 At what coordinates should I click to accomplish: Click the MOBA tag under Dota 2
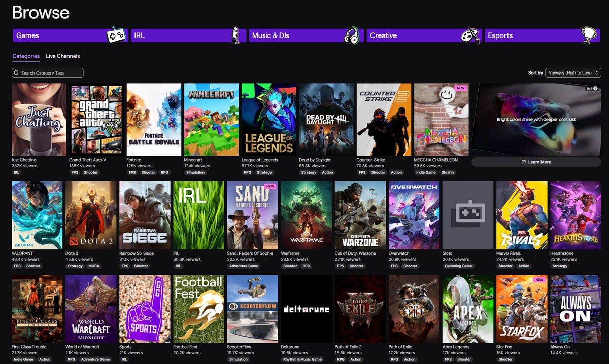(x=94, y=266)
